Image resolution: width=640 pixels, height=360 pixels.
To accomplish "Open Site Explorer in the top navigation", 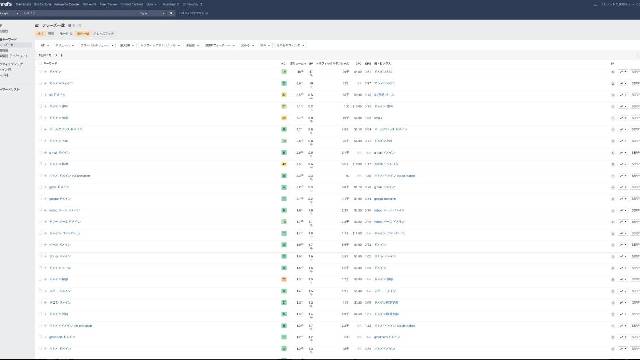I will coord(42,4).
